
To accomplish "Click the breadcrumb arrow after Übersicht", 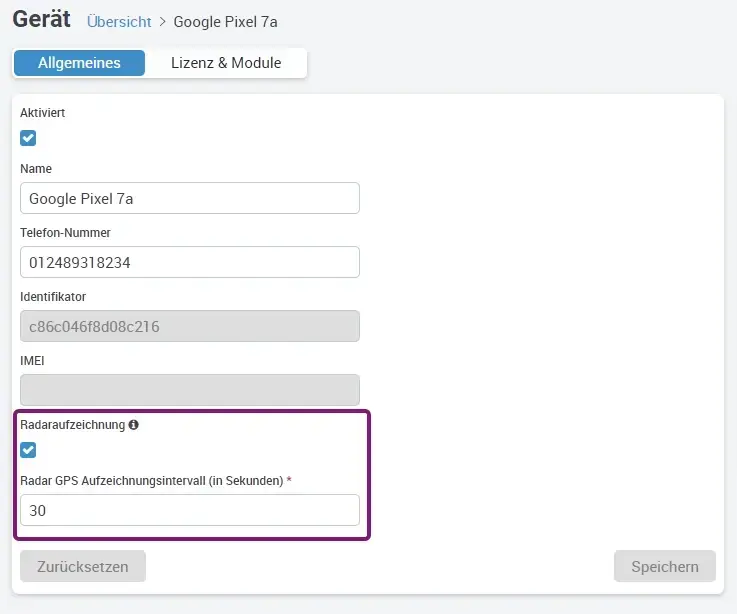I will click(x=163, y=21).
